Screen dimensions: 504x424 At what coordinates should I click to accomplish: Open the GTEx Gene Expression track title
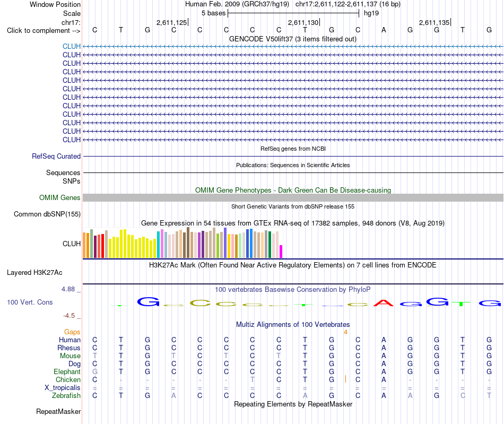tap(292, 223)
